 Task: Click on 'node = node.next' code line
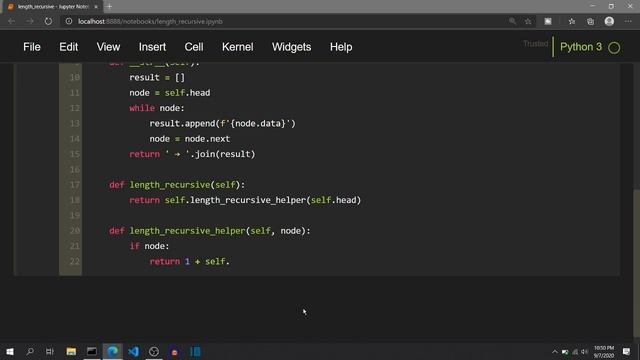point(190,139)
